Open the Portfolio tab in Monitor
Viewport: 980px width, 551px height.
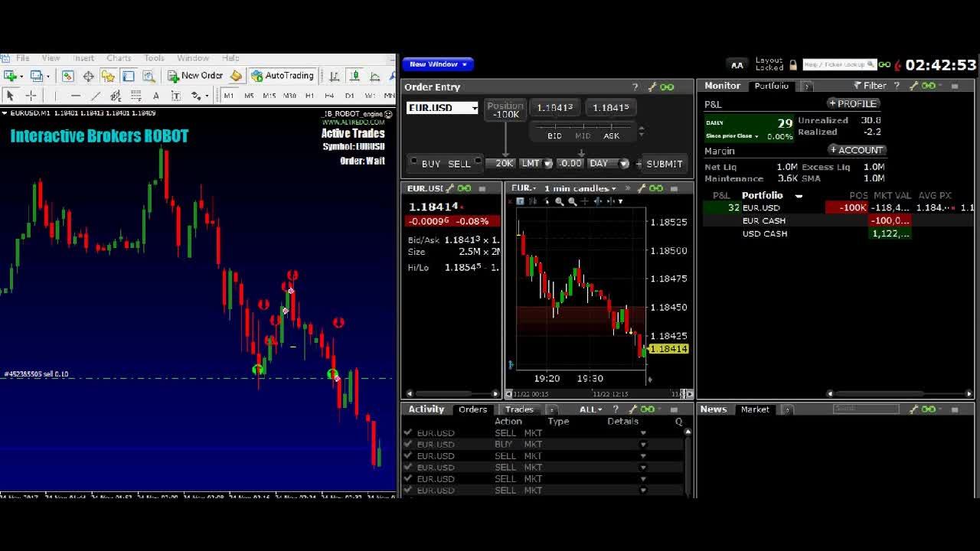771,86
